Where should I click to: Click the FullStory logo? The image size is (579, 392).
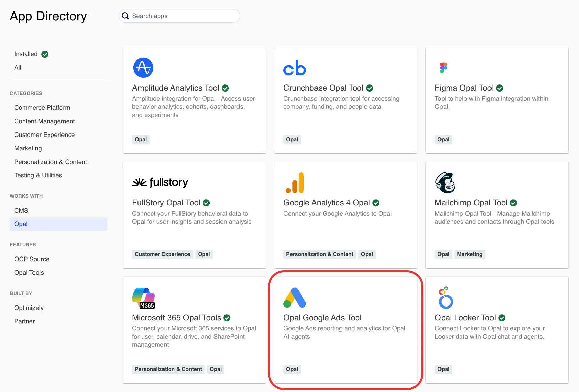160,182
